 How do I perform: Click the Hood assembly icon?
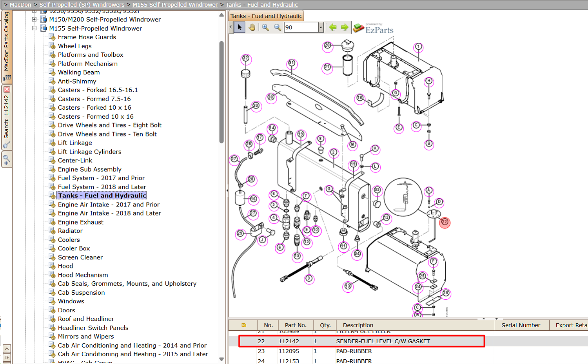pos(52,266)
